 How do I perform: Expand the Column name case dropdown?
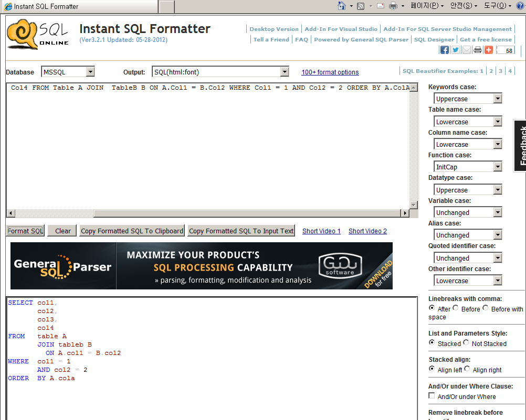click(468, 144)
